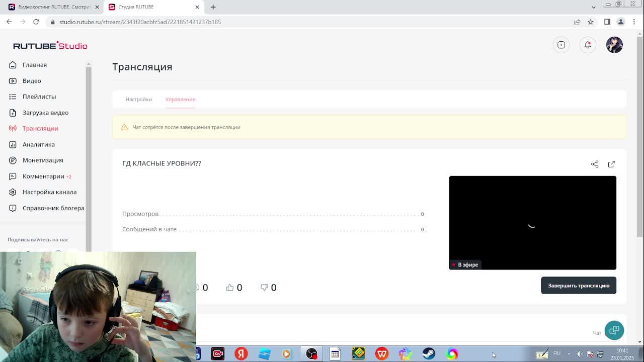This screenshot has height=362, width=644.
Task: Open the support chat widget button
Action: click(614, 330)
